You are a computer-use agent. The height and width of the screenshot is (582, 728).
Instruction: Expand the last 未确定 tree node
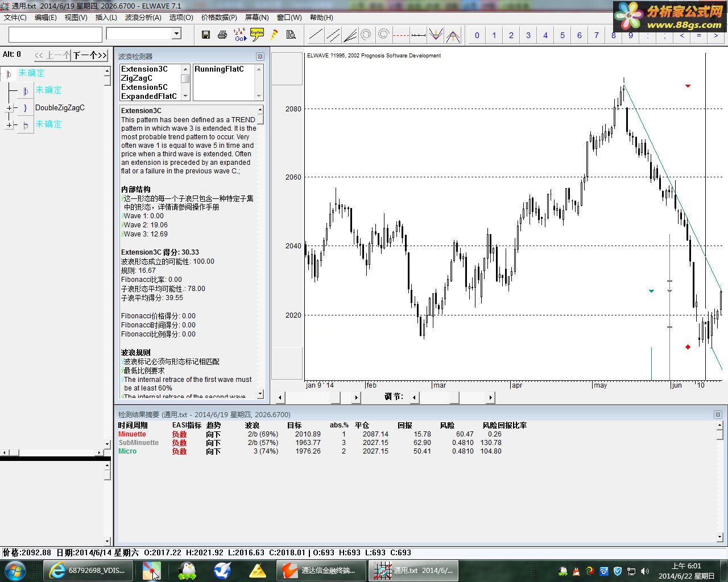[9, 125]
